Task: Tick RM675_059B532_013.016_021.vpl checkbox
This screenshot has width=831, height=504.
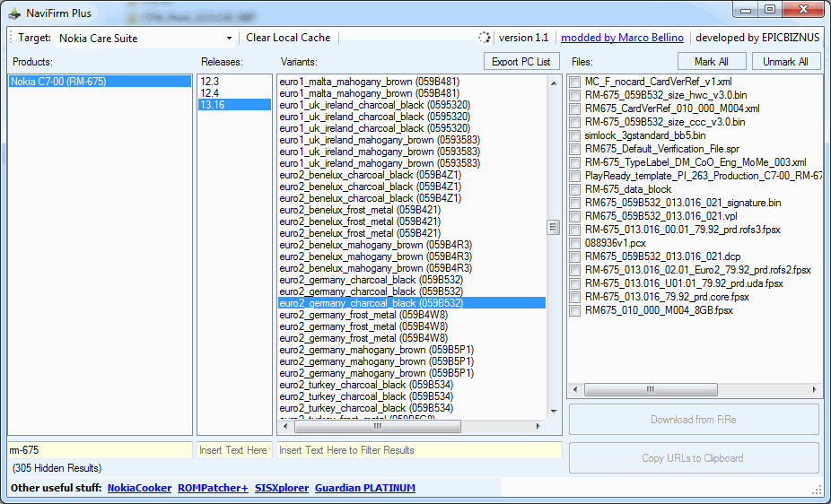Action: tap(574, 216)
